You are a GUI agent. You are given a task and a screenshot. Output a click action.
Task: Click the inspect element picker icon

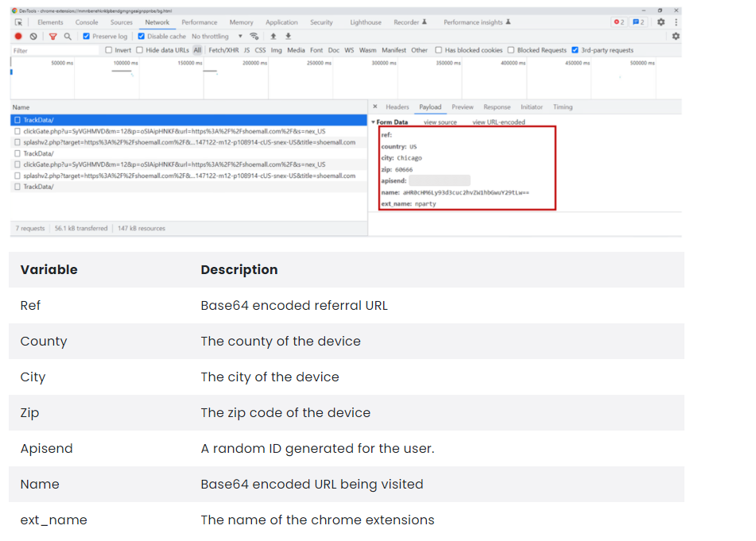(18, 22)
